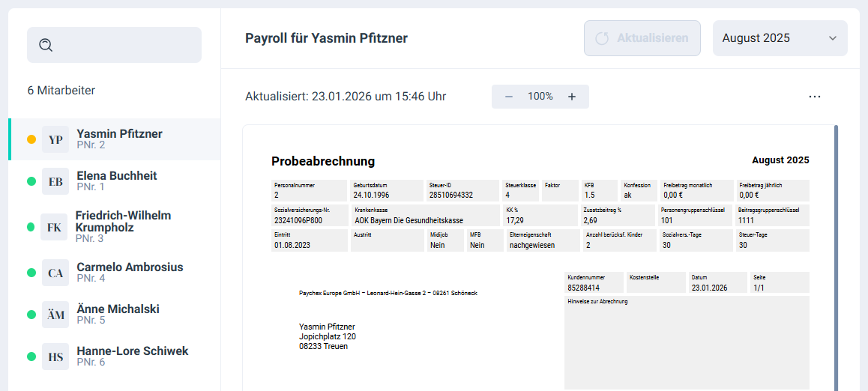This screenshot has width=868, height=391.
Task: Click the FK avatar badge
Action: (x=55, y=227)
